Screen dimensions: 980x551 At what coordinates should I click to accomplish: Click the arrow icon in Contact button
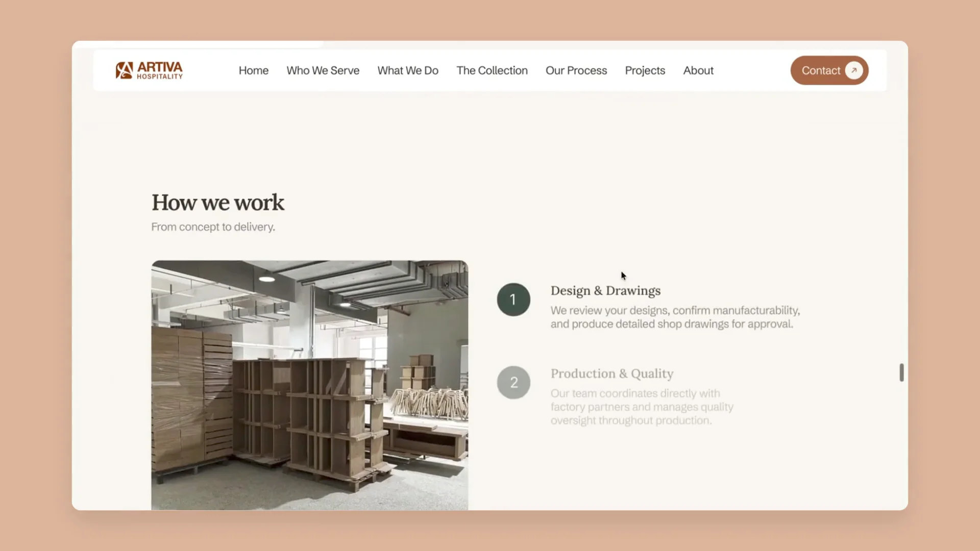tap(854, 70)
